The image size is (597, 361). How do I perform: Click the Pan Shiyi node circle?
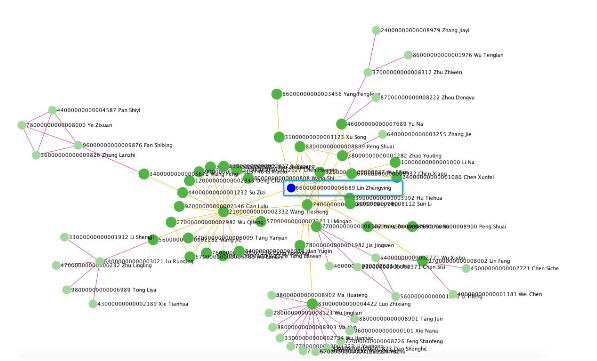[x=53, y=110]
